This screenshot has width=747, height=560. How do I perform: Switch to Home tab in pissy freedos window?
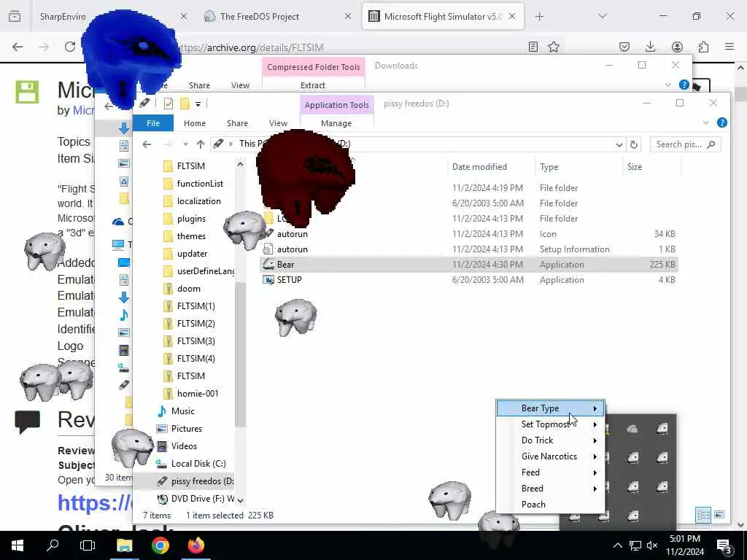[194, 122]
